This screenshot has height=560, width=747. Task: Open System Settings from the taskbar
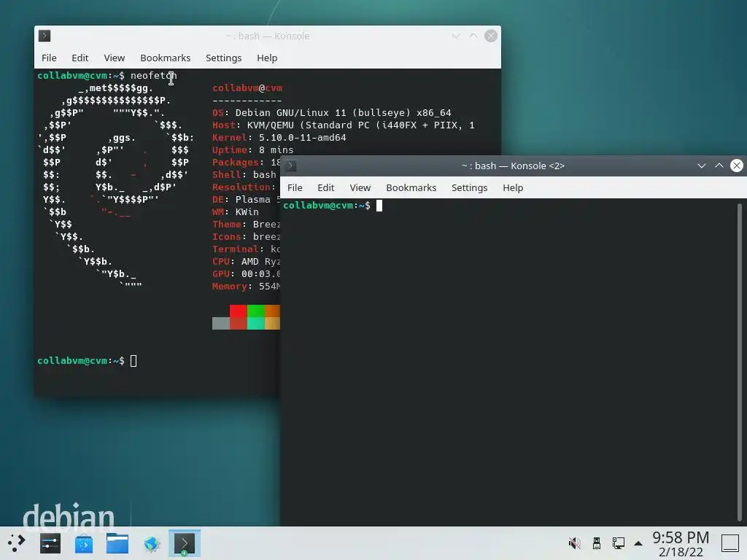(x=50, y=543)
